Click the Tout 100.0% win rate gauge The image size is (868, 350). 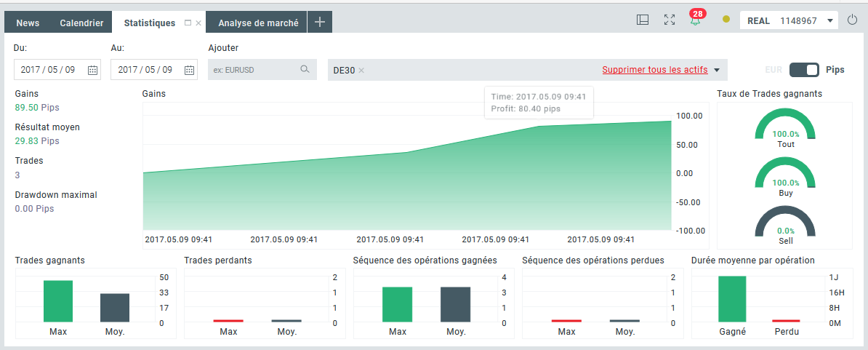[x=786, y=128]
